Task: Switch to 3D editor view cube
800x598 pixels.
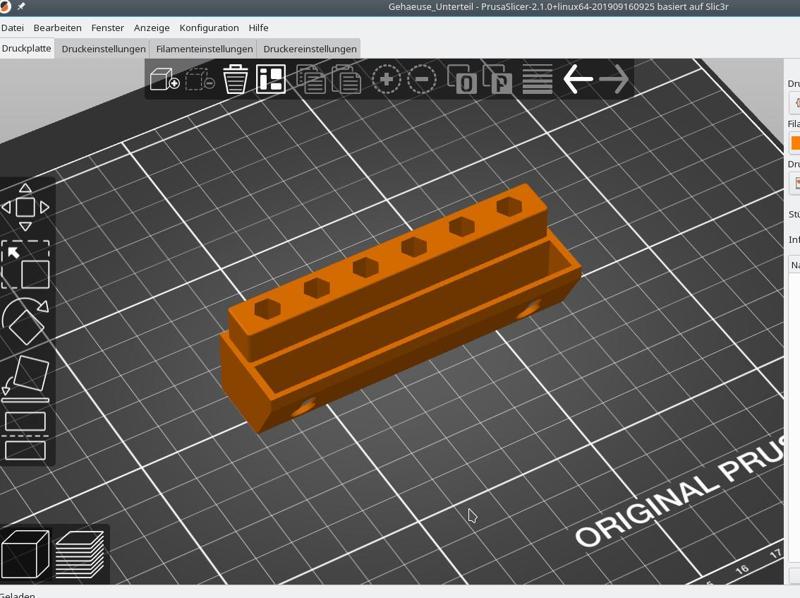Action: (26, 555)
